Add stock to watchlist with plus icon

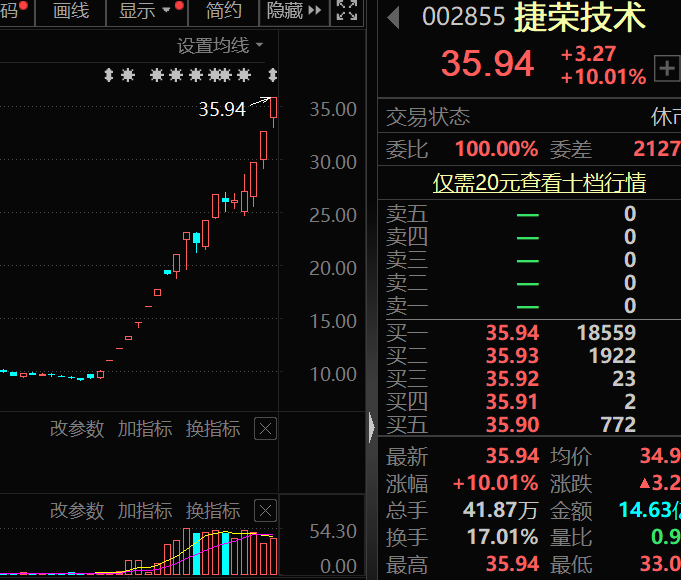tap(667, 68)
